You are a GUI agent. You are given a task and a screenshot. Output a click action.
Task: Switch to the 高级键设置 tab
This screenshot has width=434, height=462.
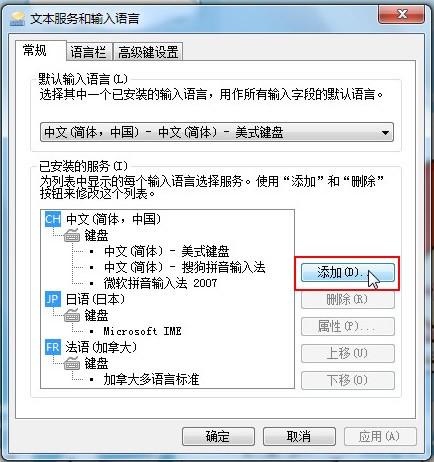click(148, 52)
